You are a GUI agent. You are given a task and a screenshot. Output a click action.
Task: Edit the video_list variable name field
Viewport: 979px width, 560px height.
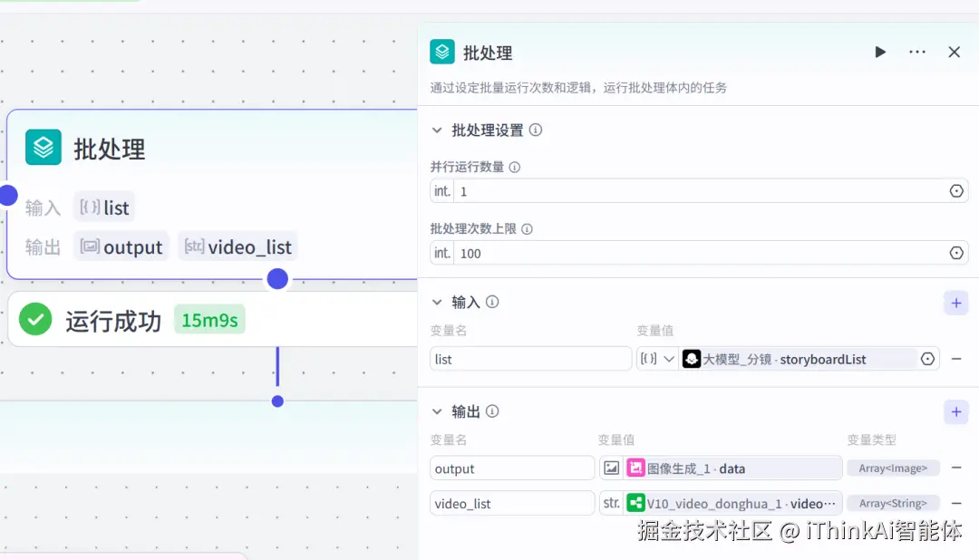tap(512, 503)
